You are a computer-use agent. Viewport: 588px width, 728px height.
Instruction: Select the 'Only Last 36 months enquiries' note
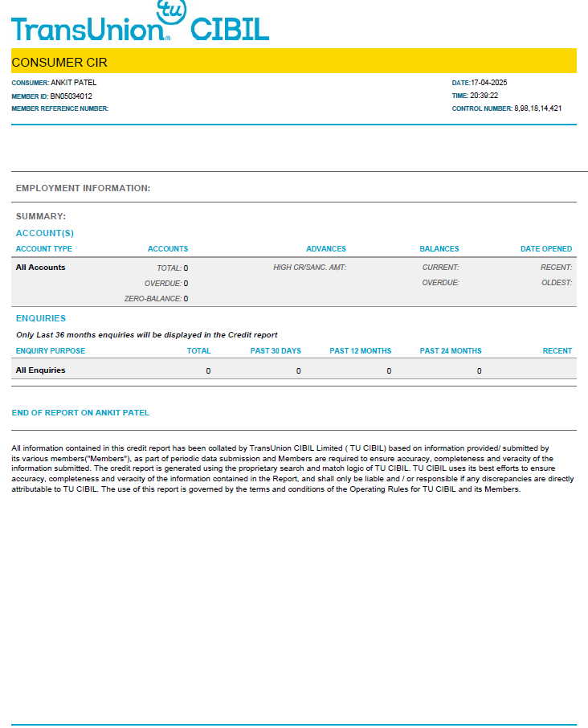(147, 335)
